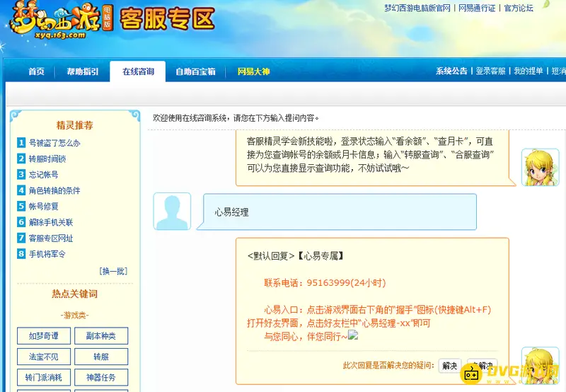Click the 客服专区 title banner
The image size is (566, 392).
[x=168, y=19]
